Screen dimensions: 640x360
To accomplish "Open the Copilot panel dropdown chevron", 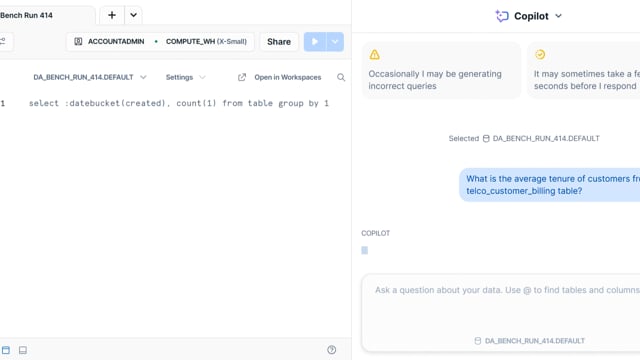I will click(x=559, y=16).
